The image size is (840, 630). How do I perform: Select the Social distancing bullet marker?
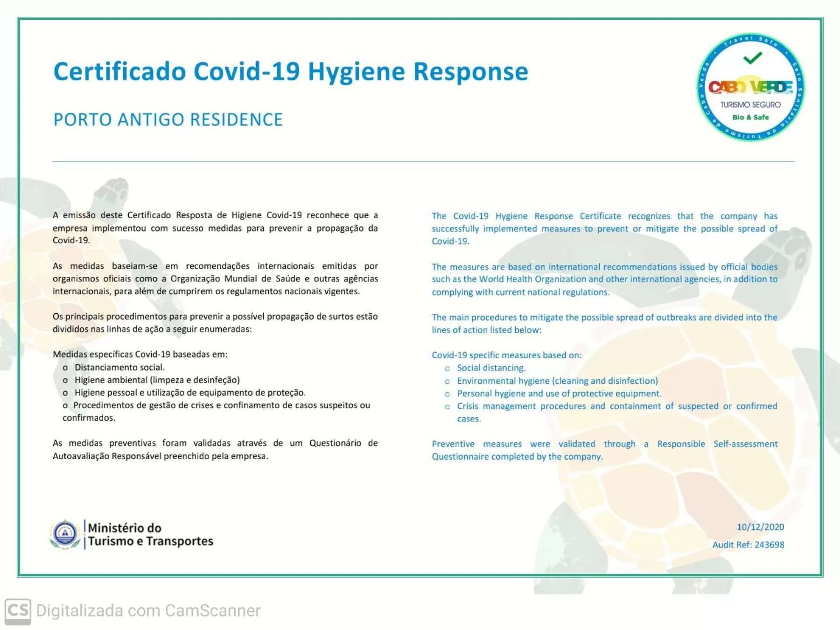pyautogui.click(x=447, y=368)
